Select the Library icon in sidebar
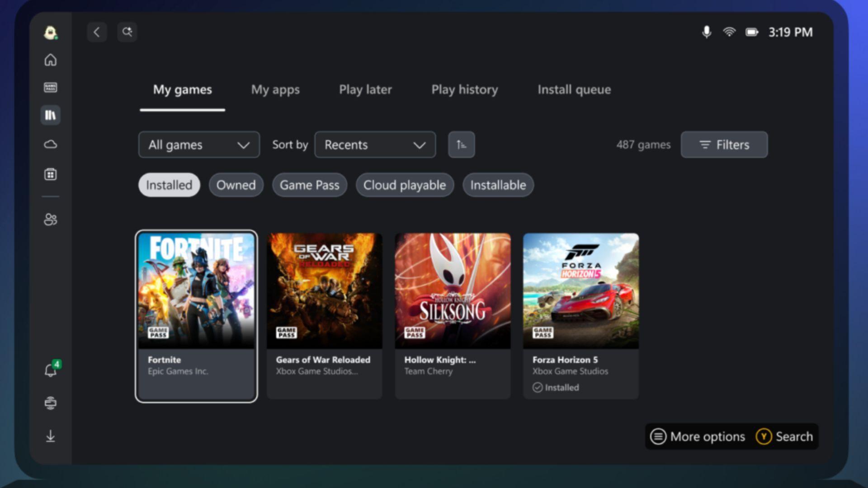Image resolution: width=868 pixels, height=488 pixels. (51, 115)
